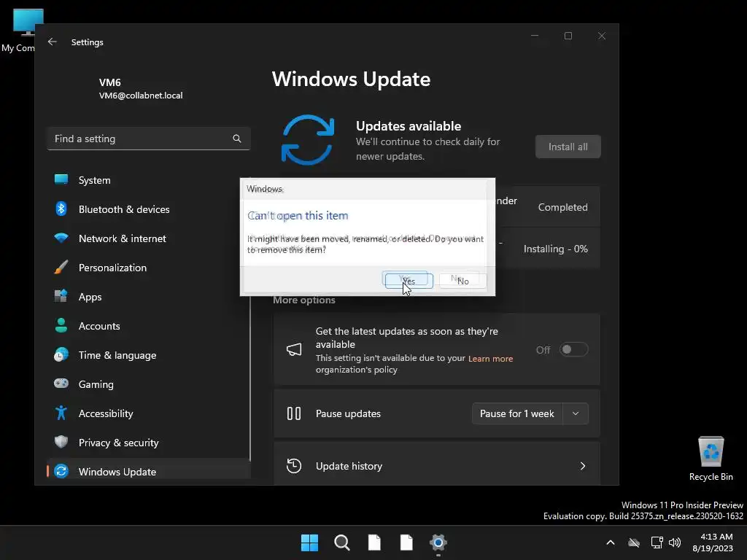This screenshot has width=747, height=560.
Task: Click the Network wifi icon in sidebar
Action: pos(61,237)
